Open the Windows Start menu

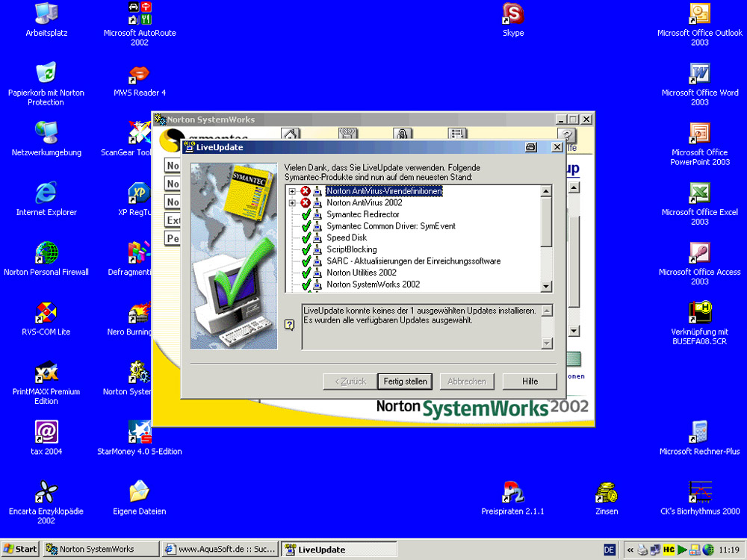coord(21,550)
